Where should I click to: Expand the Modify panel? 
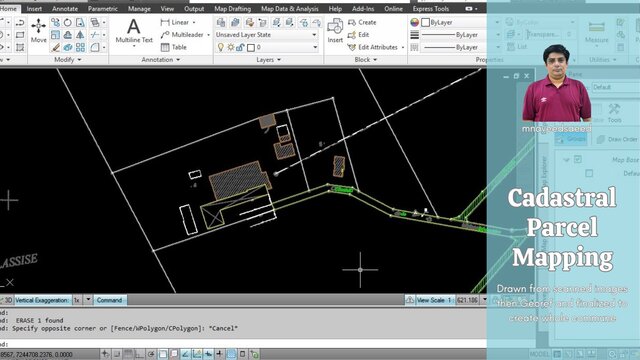tap(68, 60)
